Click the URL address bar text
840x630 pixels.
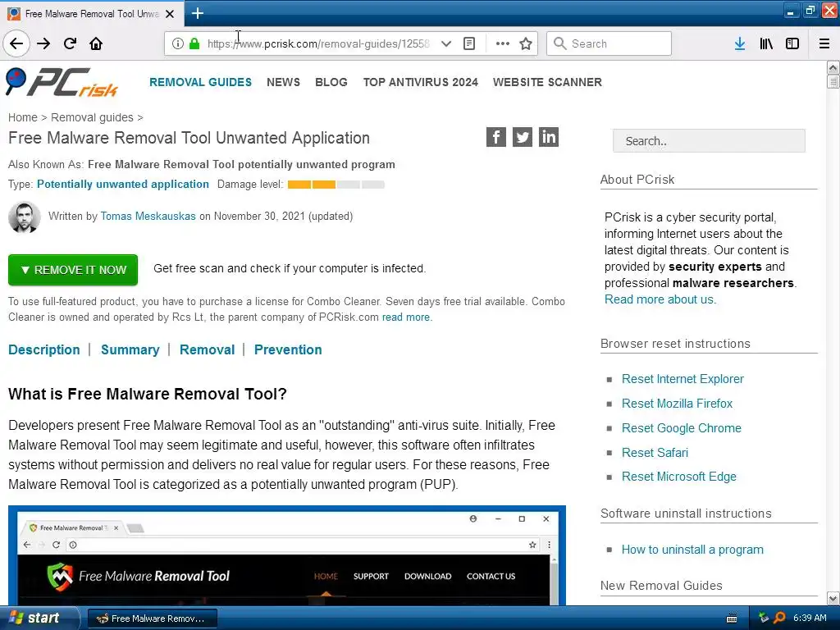point(318,43)
